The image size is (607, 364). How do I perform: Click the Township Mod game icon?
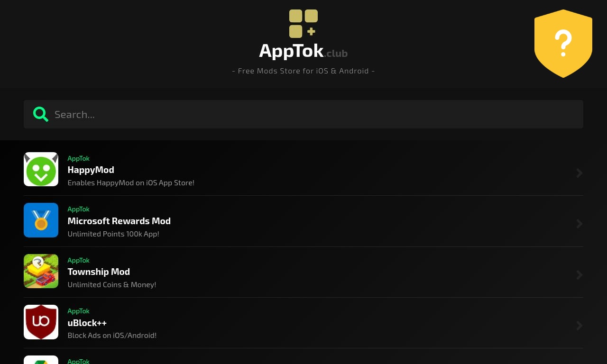41,271
